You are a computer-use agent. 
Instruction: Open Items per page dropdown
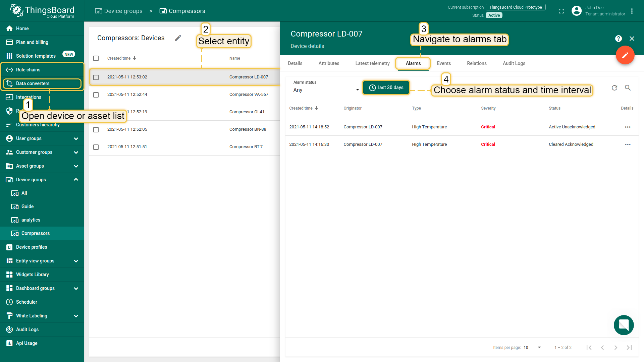(x=533, y=348)
